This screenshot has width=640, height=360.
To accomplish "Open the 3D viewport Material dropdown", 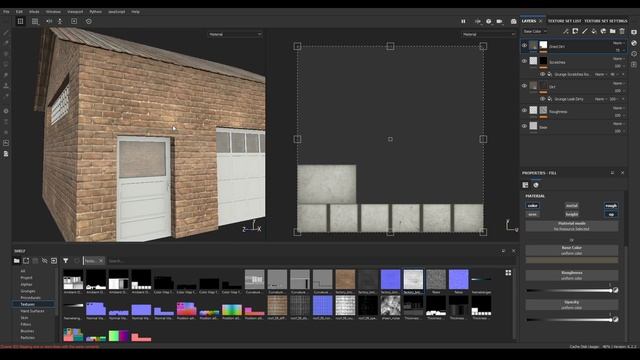I will 235,34.
